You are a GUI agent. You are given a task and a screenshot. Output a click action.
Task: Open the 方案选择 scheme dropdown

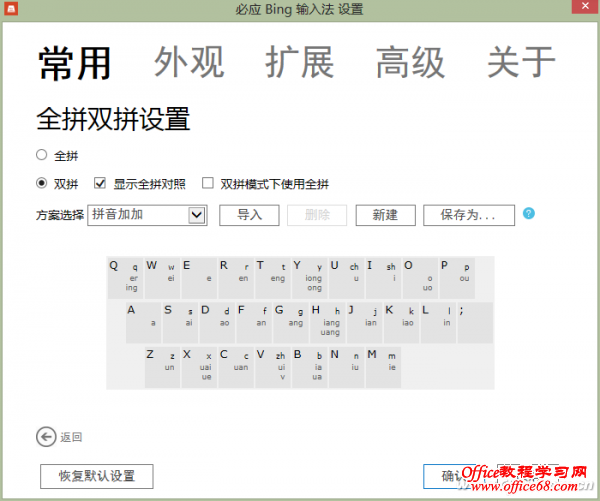point(147,215)
